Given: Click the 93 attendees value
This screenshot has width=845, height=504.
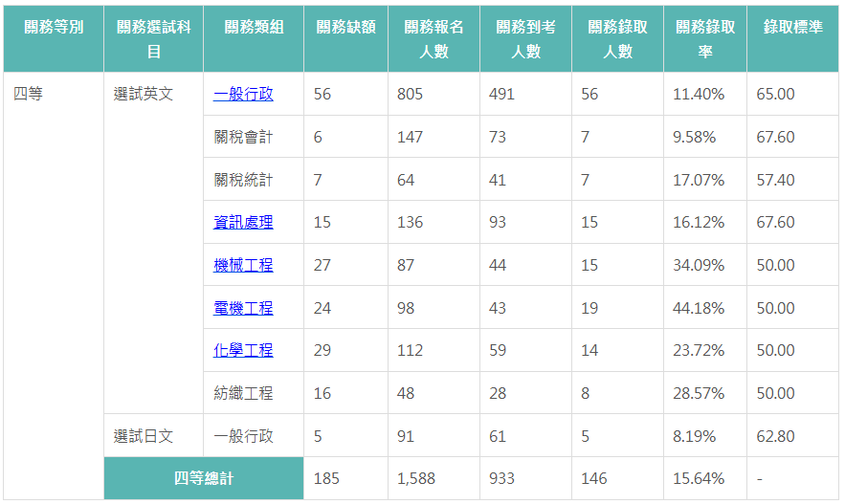Looking at the screenshot, I should coord(498,223).
